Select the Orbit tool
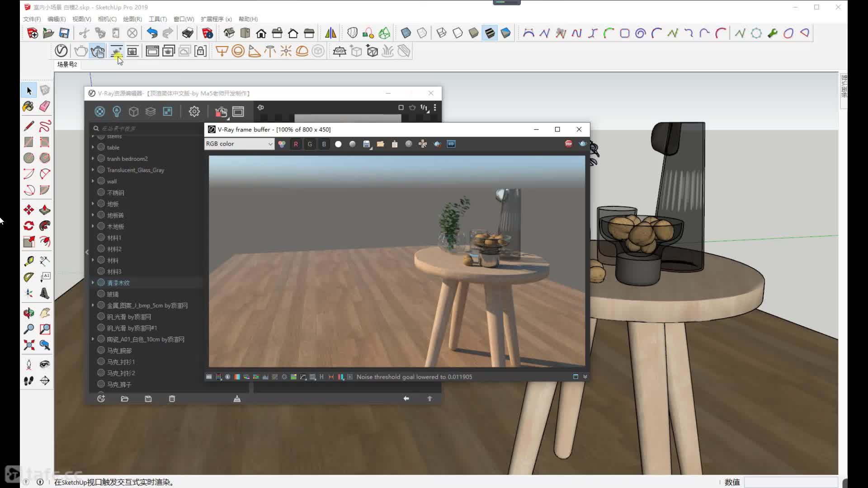 28,313
